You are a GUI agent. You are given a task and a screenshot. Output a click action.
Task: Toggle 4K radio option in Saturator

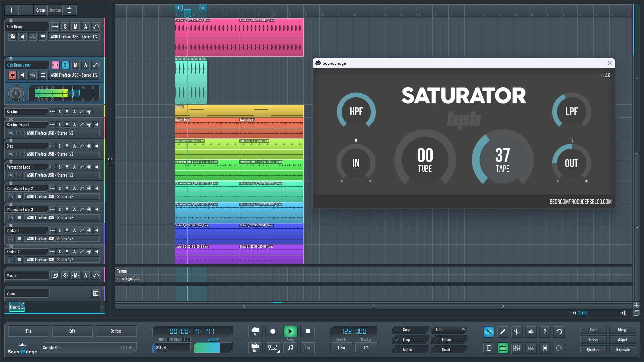[602, 76]
